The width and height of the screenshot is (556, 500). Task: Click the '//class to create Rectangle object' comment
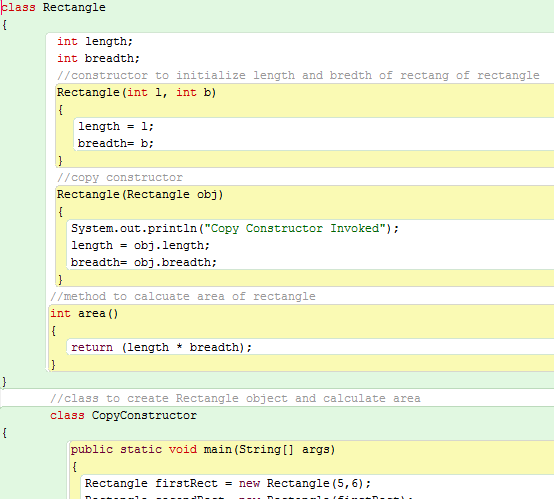pos(235,399)
